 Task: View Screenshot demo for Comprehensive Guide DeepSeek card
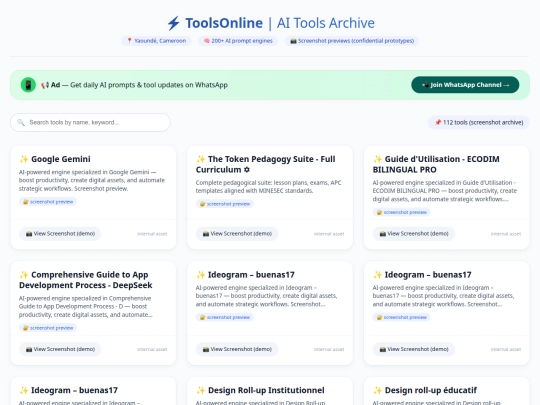coord(60,349)
